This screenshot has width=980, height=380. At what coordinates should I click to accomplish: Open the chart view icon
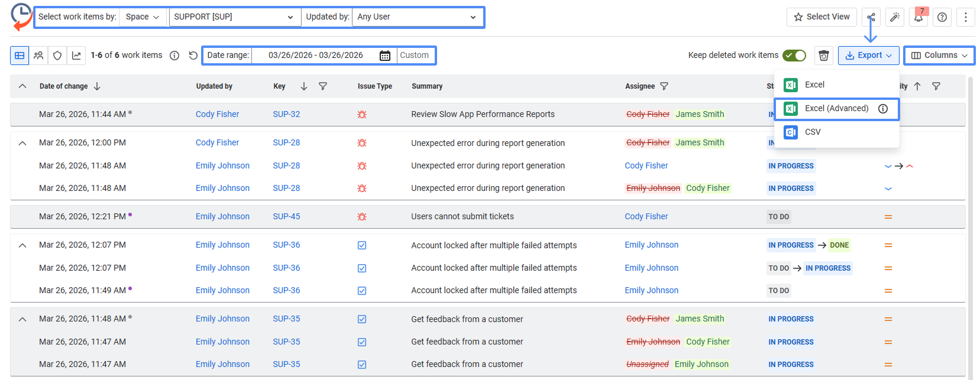tap(76, 56)
